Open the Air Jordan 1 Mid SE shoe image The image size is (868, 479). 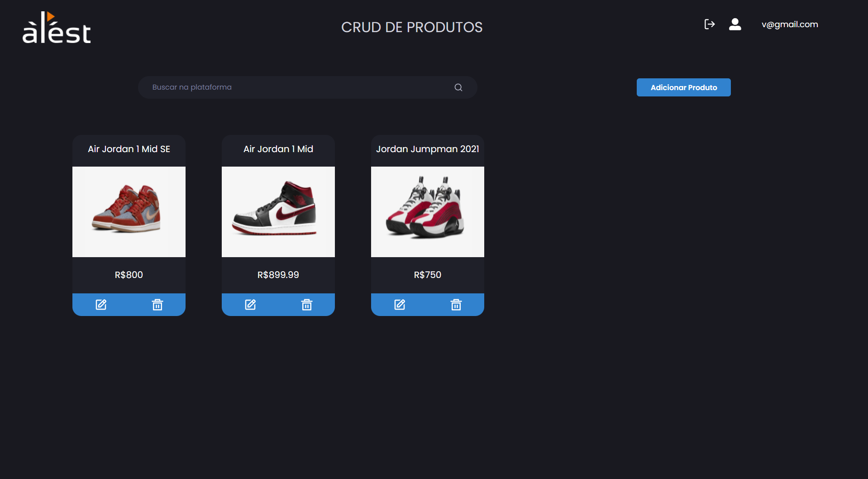coord(129,212)
